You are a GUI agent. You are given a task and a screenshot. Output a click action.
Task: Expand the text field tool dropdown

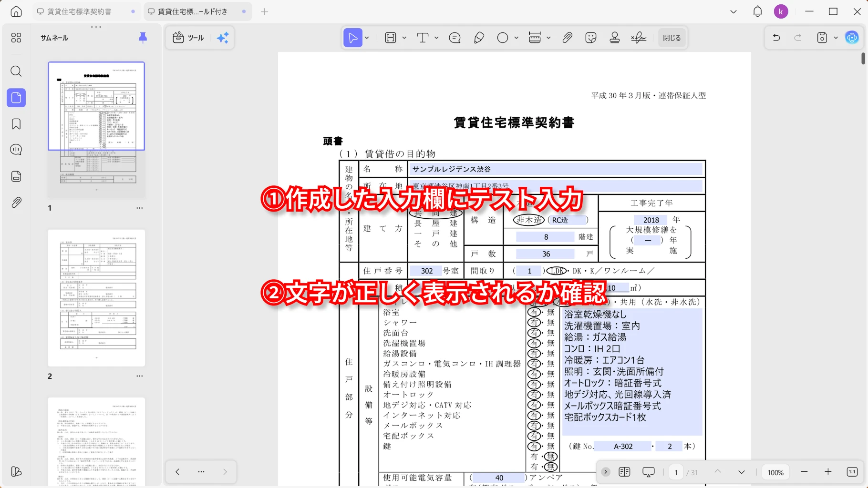[x=404, y=38]
